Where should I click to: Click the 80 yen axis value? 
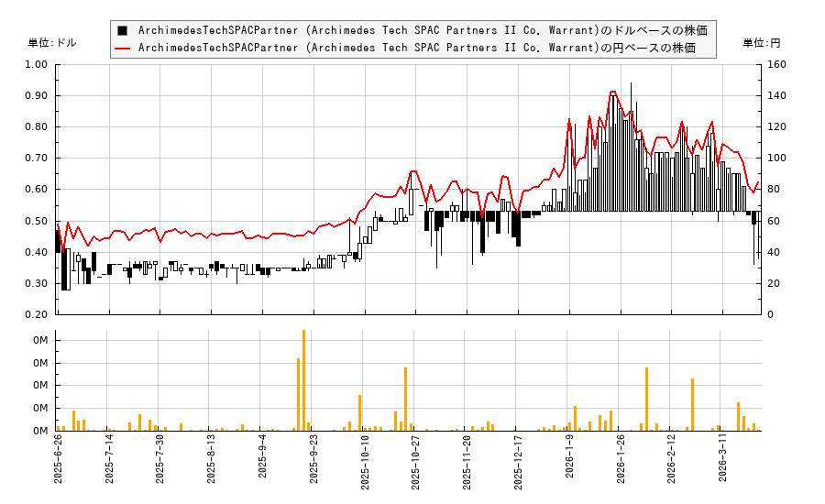[775, 190]
